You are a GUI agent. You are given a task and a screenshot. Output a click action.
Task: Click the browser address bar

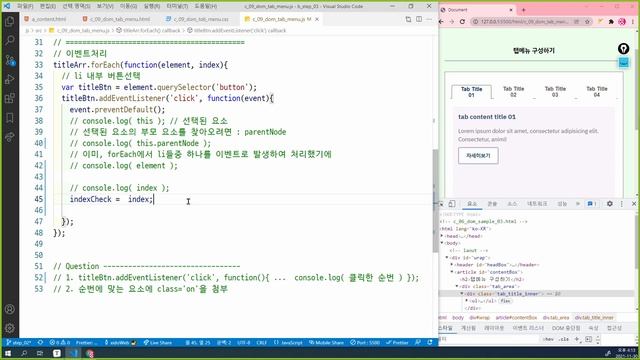[531, 22]
